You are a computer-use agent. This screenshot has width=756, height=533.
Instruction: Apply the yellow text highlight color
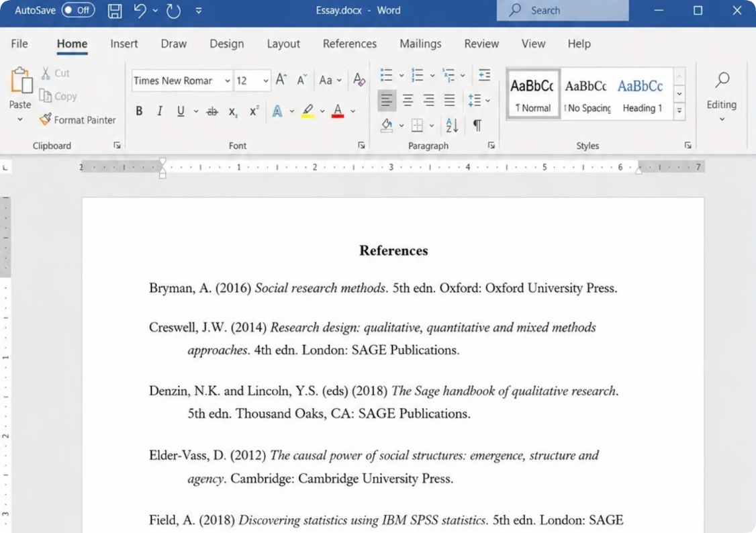click(x=308, y=111)
